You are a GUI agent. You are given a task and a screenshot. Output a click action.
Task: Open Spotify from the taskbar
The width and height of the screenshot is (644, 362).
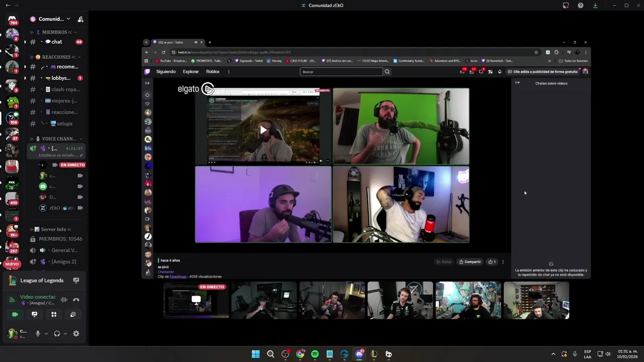pyautogui.click(x=315, y=354)
